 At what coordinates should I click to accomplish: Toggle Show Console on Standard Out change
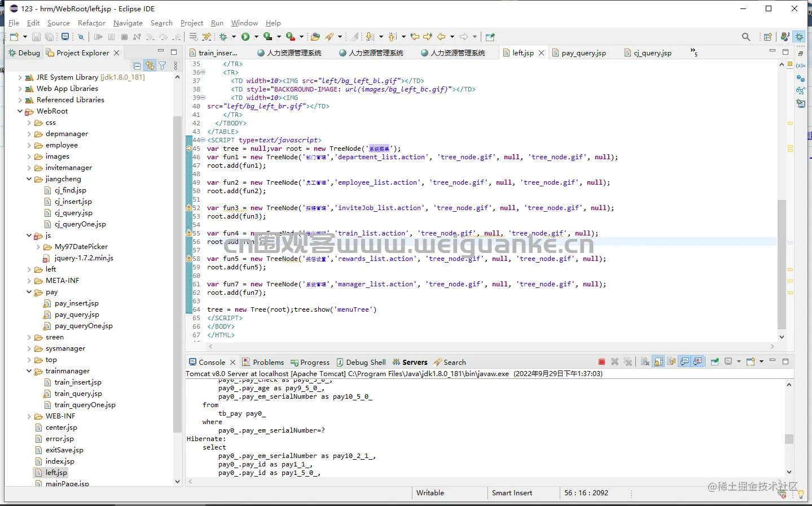click(684, 361)
